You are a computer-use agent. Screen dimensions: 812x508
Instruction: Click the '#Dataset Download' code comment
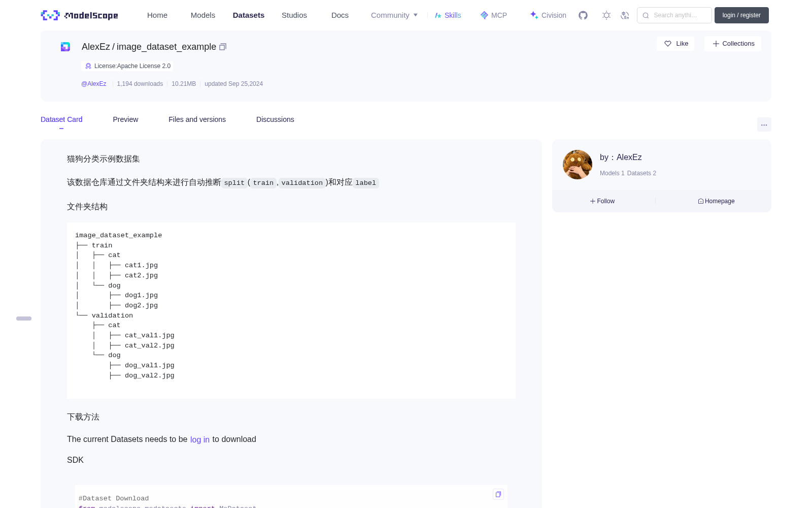(x=114, y=498)
